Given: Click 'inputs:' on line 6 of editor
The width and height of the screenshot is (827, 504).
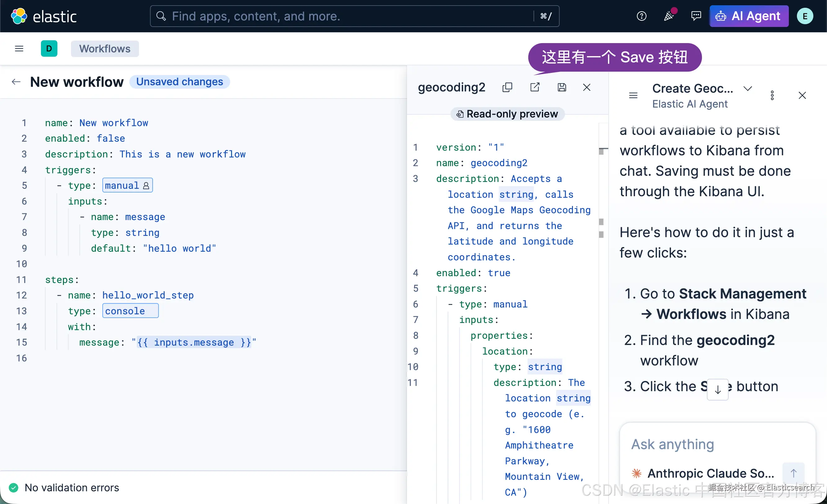Looking at the screenshot, I should pyautogui.click(x=87, y=201).
